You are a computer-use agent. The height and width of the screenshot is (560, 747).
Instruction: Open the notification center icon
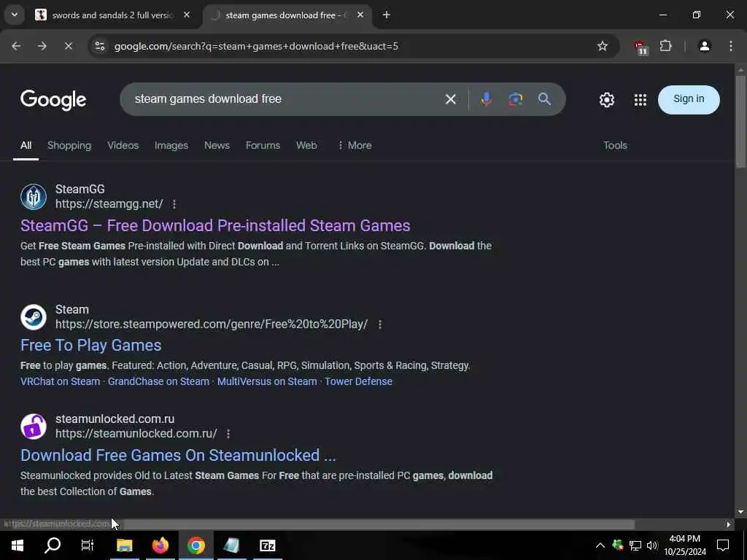(723, 545)
